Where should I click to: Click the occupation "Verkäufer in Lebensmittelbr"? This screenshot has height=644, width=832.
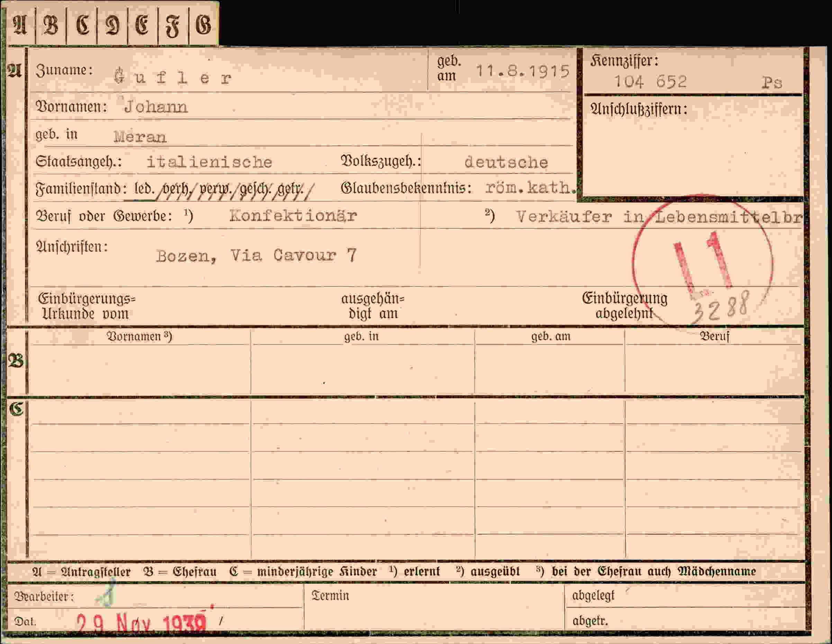(x=660, y=217)
